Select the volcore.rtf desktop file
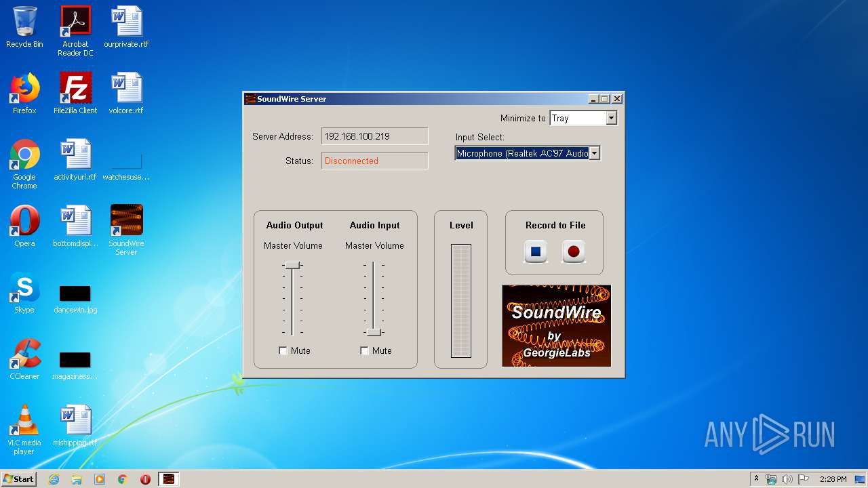The width and height of the screenshot is (868, 488). 126,94
